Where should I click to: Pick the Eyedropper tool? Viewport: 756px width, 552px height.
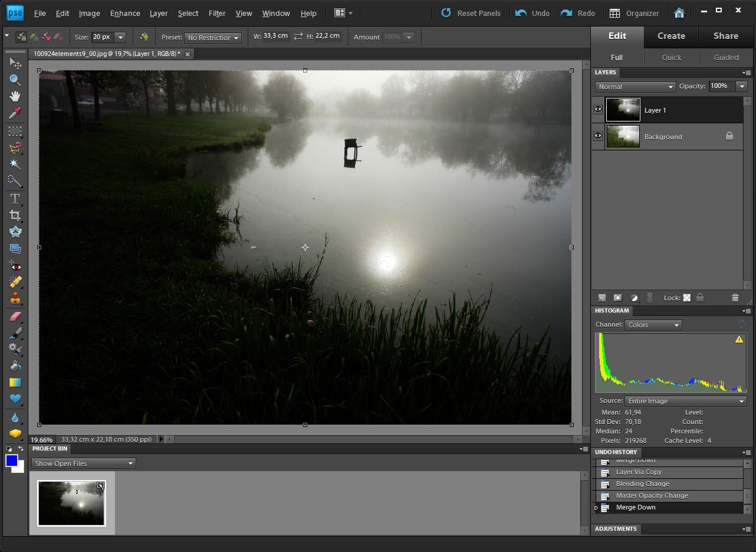coord(15,113)
